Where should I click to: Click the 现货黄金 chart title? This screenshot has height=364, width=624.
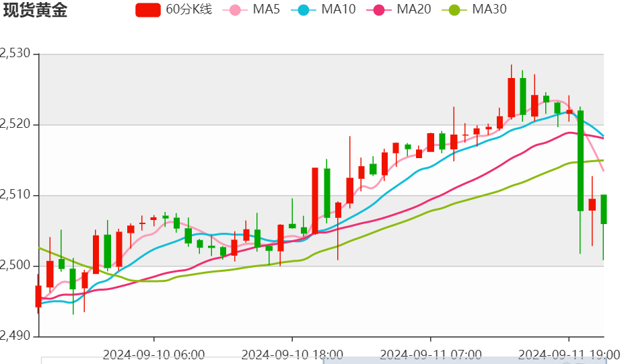pos(35,10)
